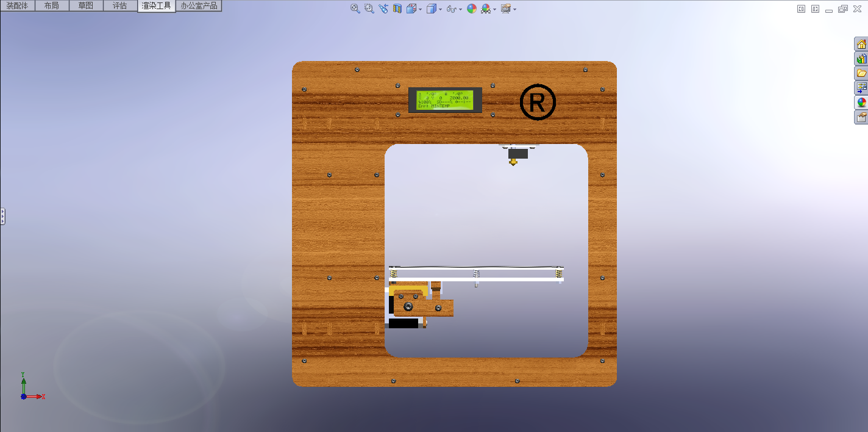Restore down the document window
Viewport: 868px width, 432px height.
pos(843,9)
